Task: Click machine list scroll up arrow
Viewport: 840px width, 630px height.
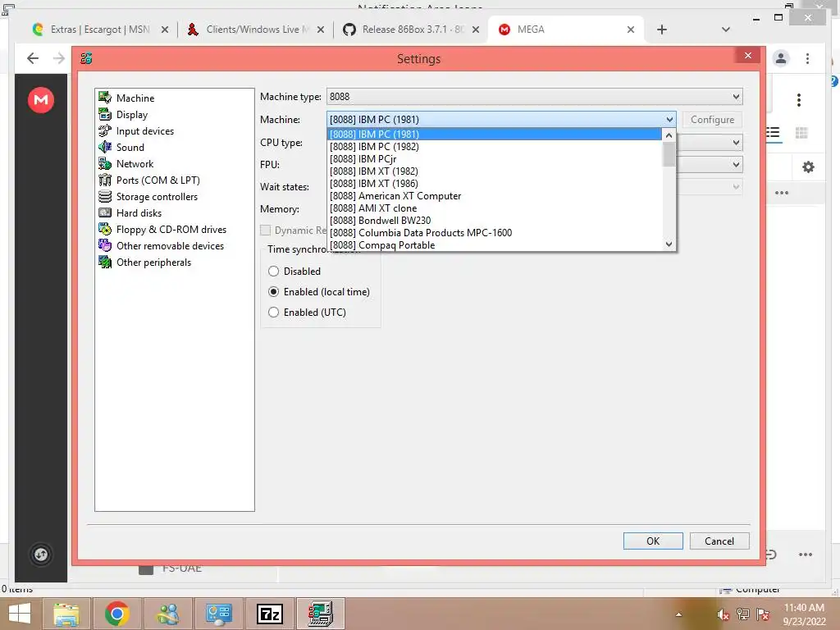Action: tap(669, 135)
